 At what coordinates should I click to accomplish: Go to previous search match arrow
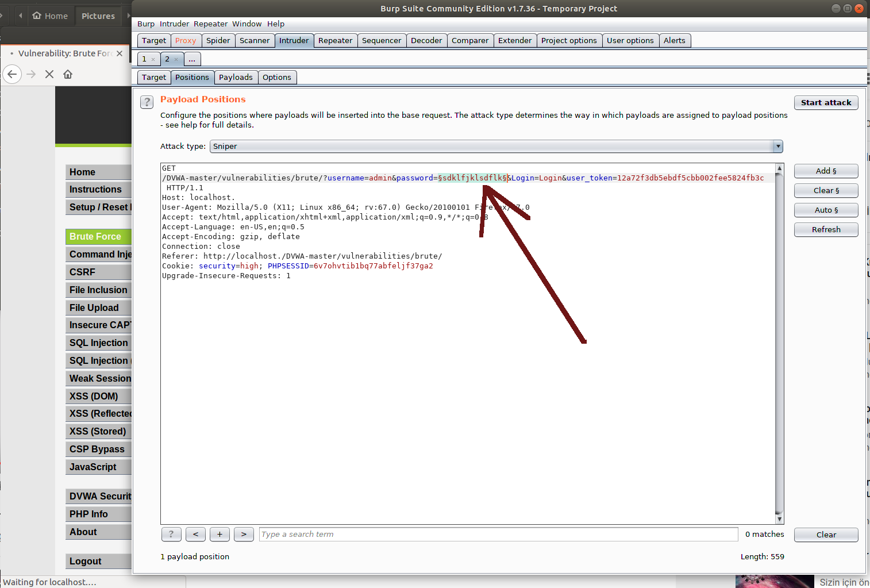click(x=195, y=534)
